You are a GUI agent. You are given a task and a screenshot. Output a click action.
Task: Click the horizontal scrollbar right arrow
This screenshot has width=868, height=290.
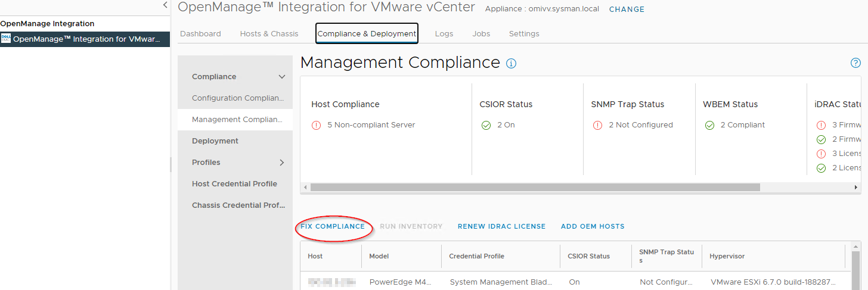coord(856,187)
